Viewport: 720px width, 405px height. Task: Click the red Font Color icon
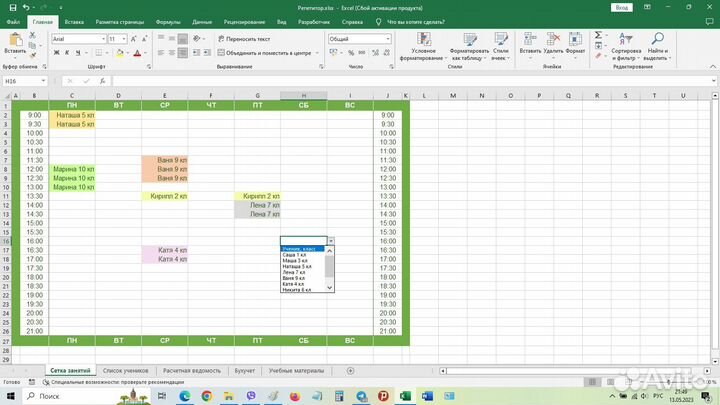[137, 53]
